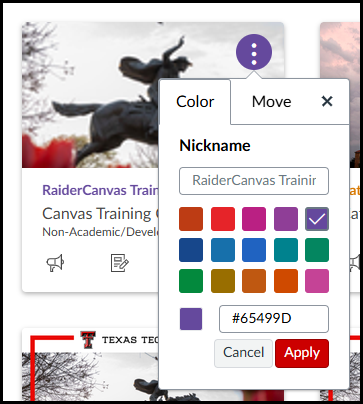Viewport: 363px width, 404px height.
Task: Click the Canvas Training course title text
Action: click(x=100, y=214)
